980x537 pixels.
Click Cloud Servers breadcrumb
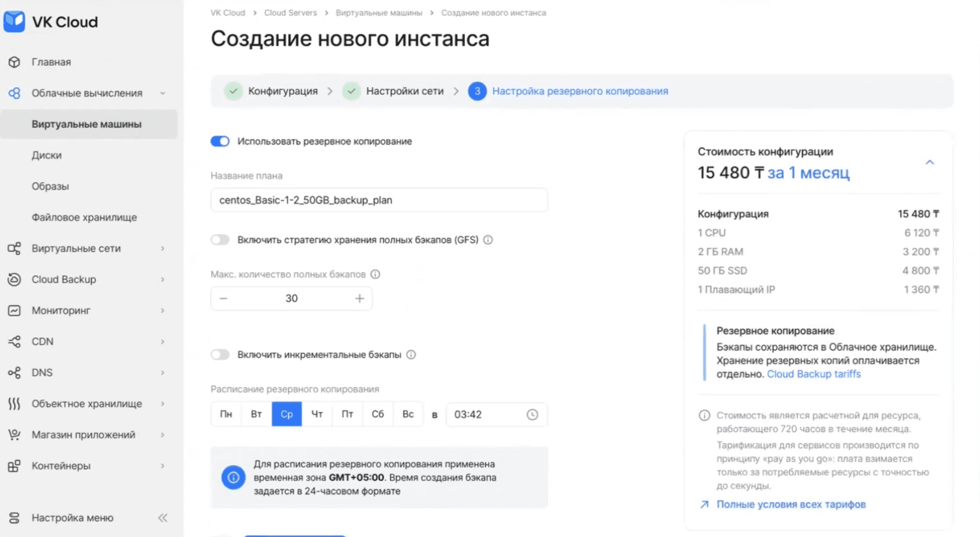point(291,13)
